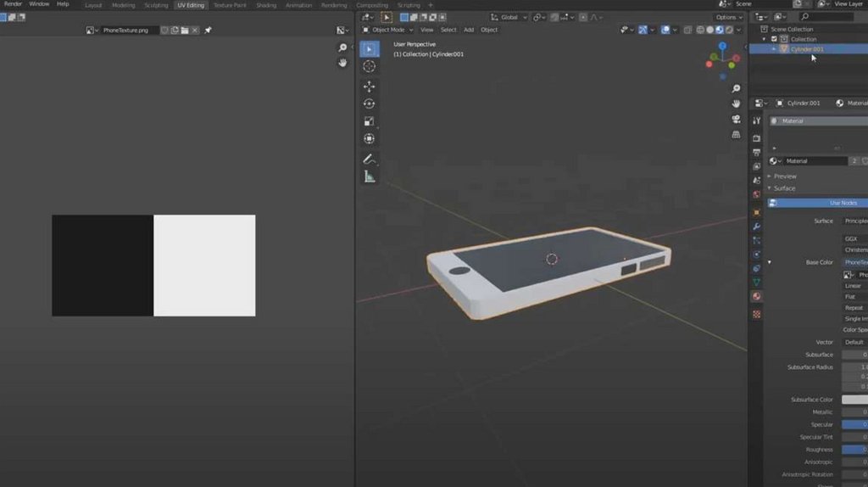Activate the Annotate tool

[x=370, y=160]
